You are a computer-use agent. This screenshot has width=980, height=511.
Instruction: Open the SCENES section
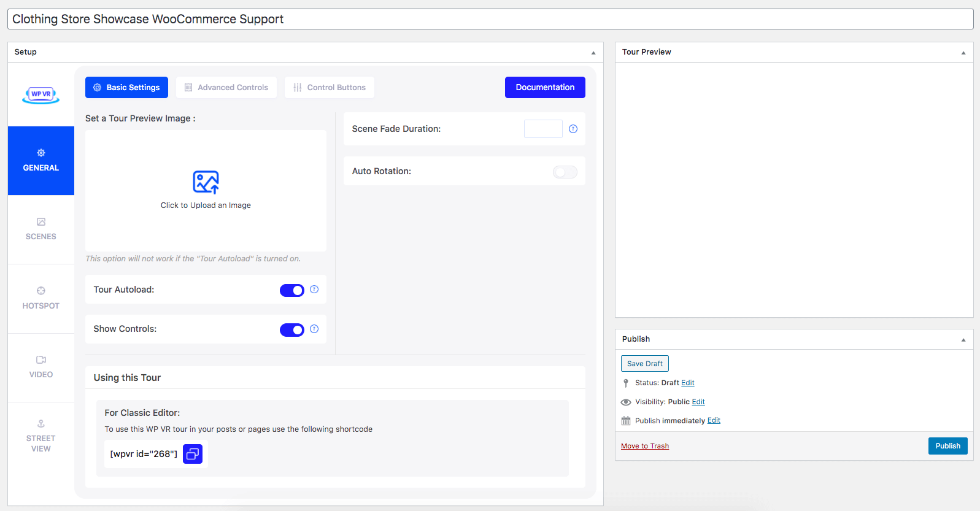tap(41, 229)
